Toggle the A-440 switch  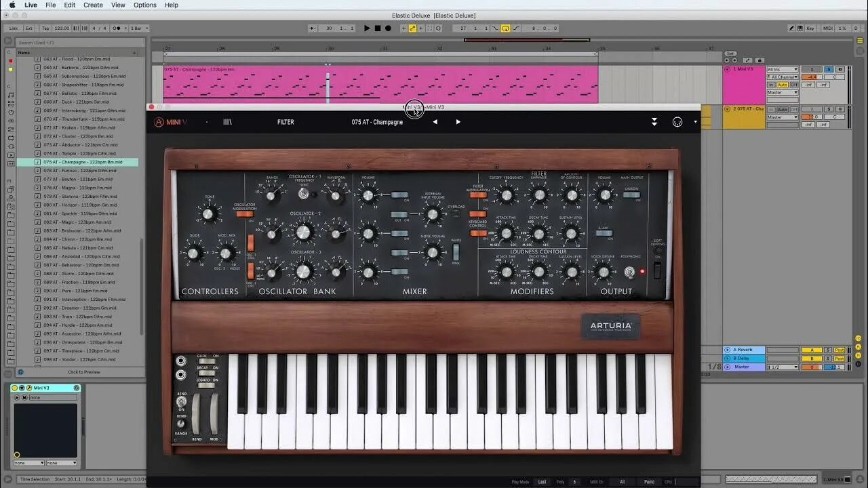pos(604,233)
